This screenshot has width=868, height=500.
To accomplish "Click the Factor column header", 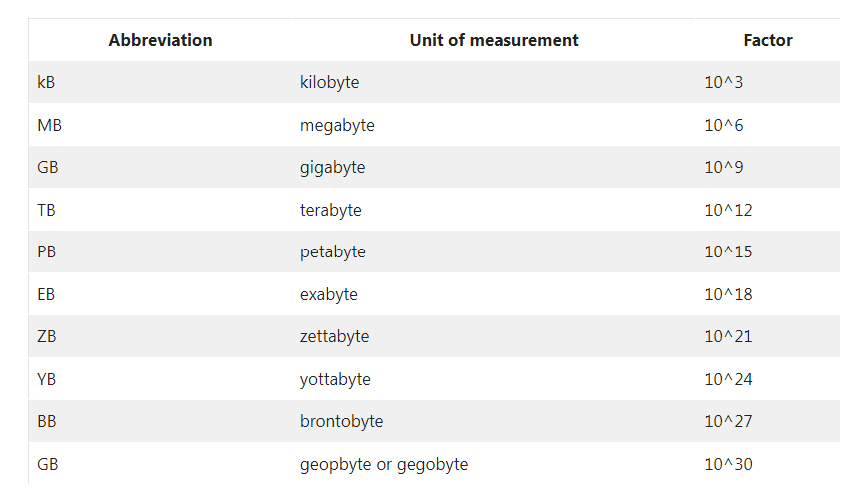I will tap(768, 40).
